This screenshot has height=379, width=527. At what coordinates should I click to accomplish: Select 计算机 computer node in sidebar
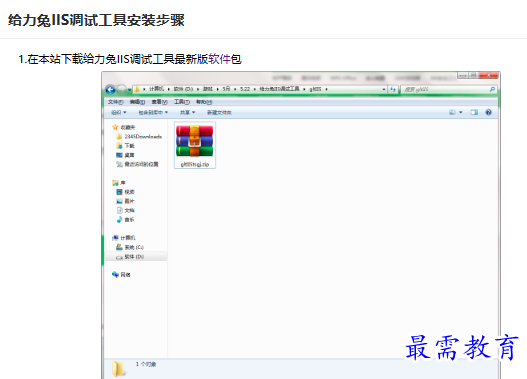click(x=124, y=238)
